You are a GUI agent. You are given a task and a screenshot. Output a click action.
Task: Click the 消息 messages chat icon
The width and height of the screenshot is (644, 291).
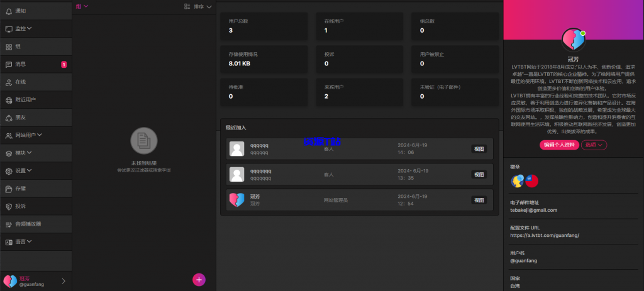(x=9, y=64)
